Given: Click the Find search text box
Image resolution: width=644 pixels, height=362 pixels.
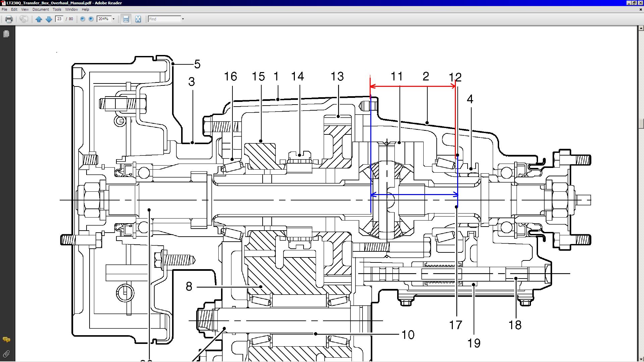Looking at the screenshot, I should [x=164, y=19].
